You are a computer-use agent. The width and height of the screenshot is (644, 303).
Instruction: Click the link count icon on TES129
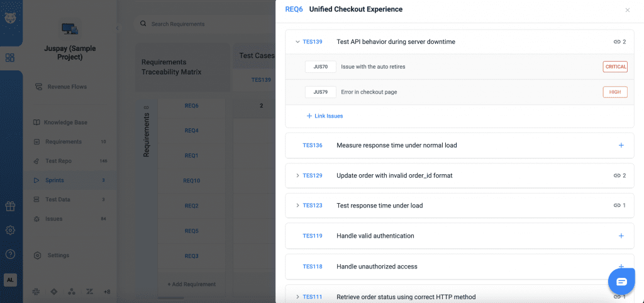[619, 175]
